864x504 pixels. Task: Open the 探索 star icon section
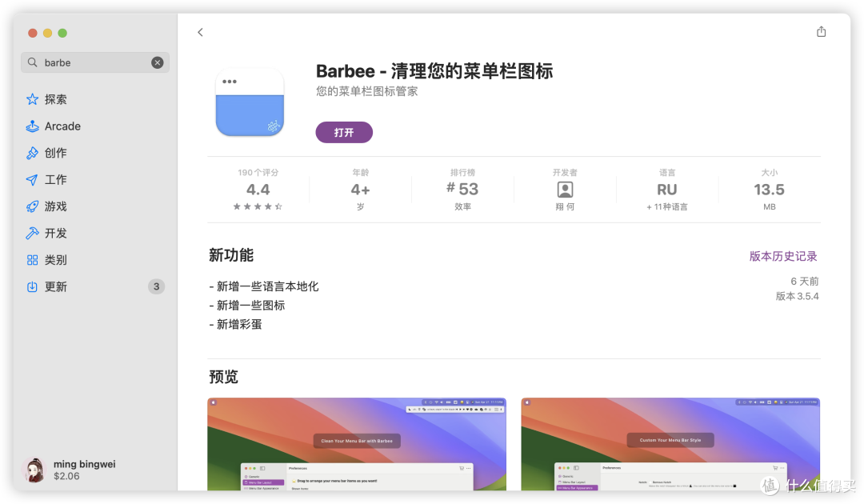click(33, 99)
